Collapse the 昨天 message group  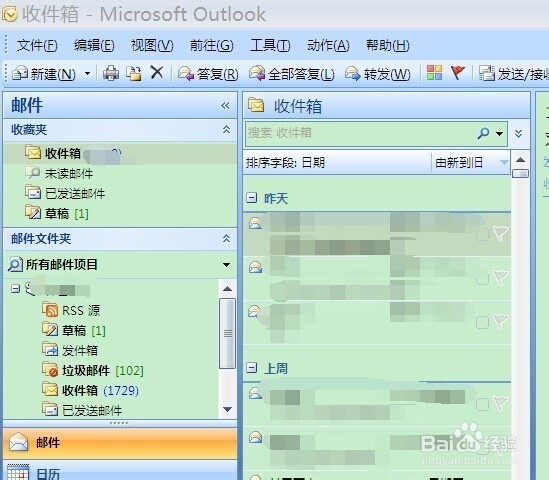(251, 198)
